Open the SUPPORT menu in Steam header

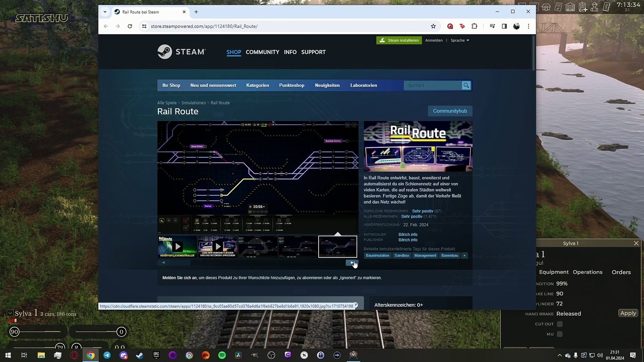(x=313, y=52)
